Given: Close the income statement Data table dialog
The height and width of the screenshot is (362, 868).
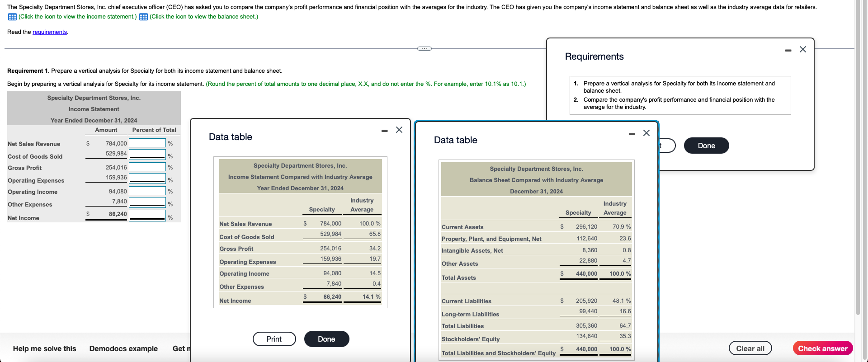Looking at the screenshot, I should 399,130.
